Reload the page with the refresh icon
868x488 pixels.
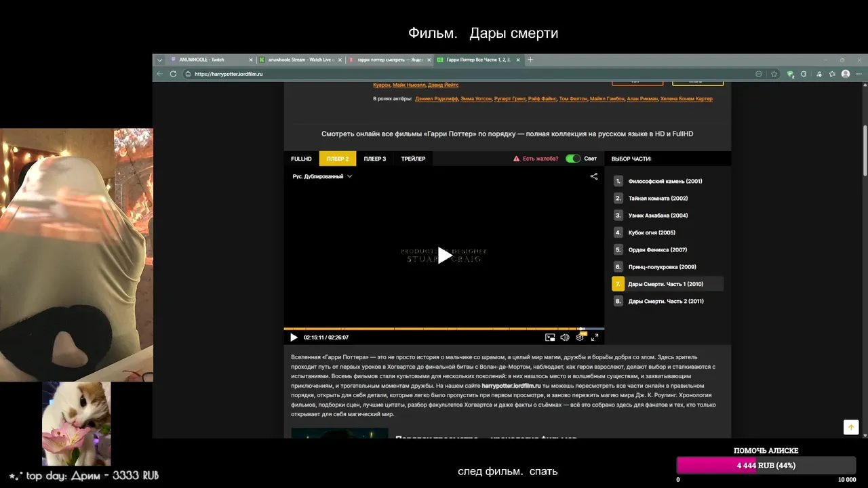[174, 74]
